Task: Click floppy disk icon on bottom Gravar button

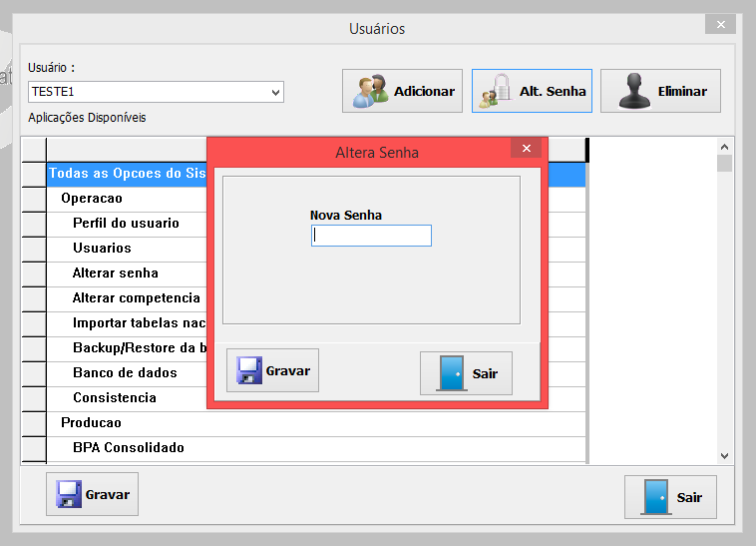Action: [x=68, y=495]
